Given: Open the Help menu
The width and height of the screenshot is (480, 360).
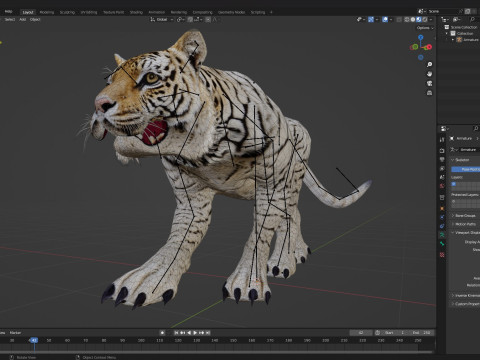Looking at the screenshot, I should tap(8, 11).
